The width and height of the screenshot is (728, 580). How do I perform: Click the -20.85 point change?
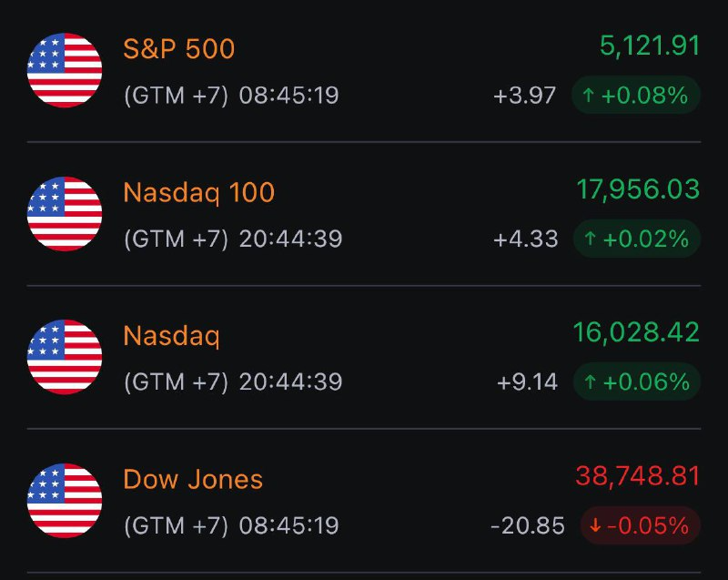(x=528, y=525)
